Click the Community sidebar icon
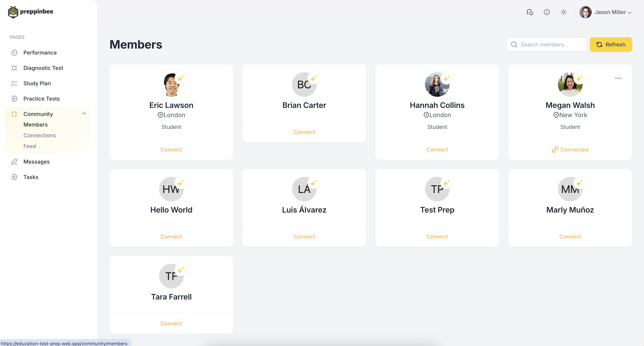Screen dimensions: 644x346 click(14, 114)
